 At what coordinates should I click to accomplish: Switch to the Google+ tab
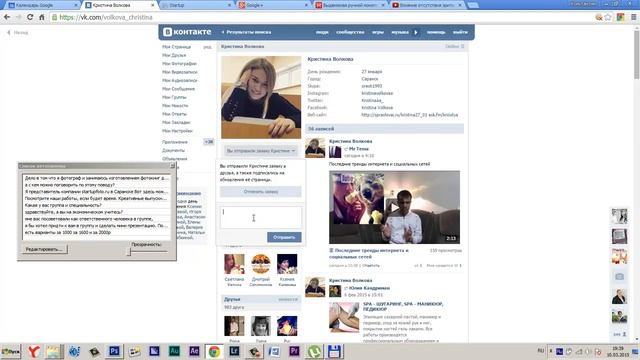pyautogui.click(x=272, y=5)
